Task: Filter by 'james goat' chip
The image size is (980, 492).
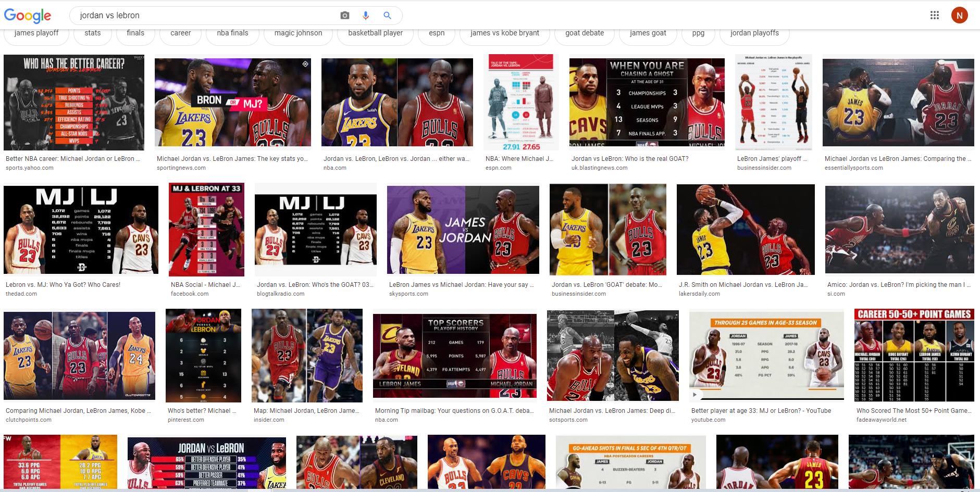Action: point(648,33)
